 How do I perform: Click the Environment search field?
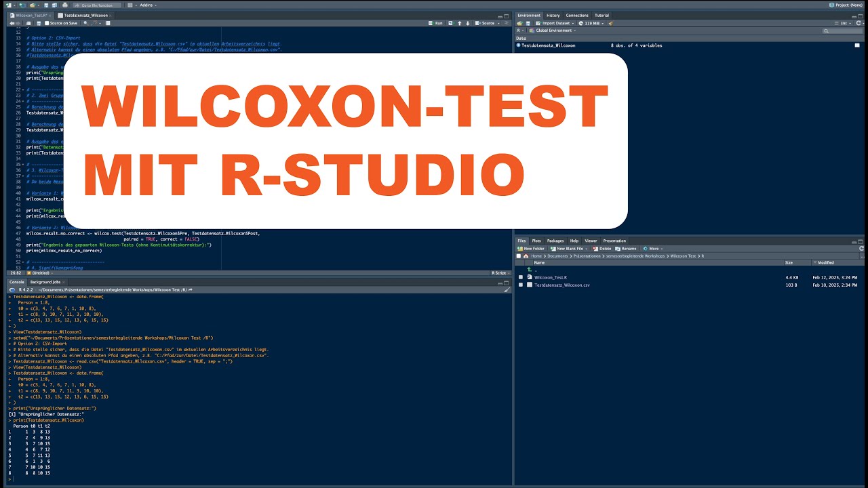point(842,30)
